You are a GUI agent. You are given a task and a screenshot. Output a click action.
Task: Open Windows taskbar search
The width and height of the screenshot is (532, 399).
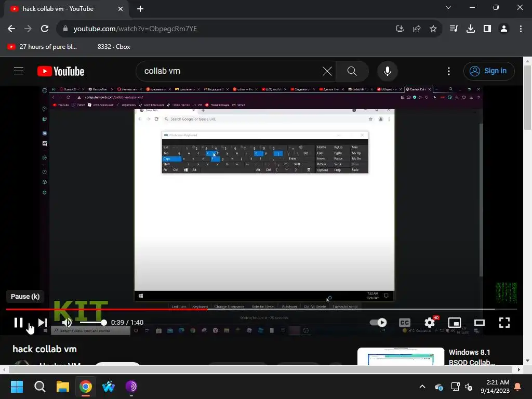(x=39, y=387)
